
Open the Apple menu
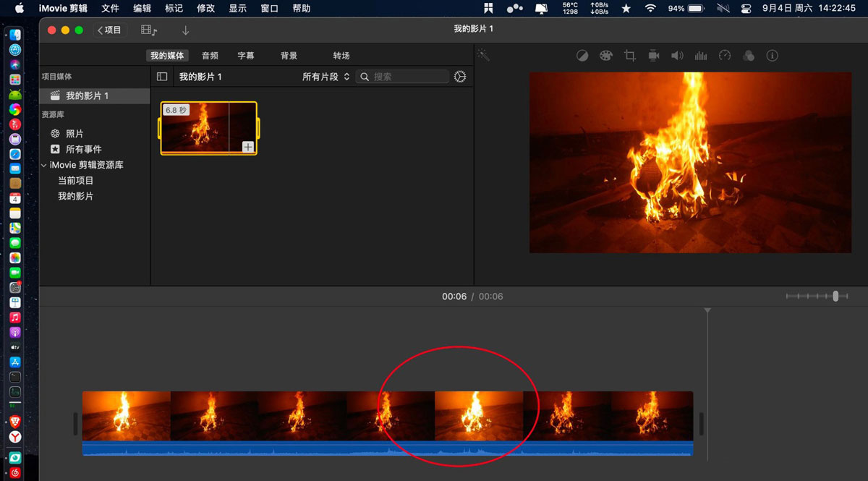coord(20,9)
